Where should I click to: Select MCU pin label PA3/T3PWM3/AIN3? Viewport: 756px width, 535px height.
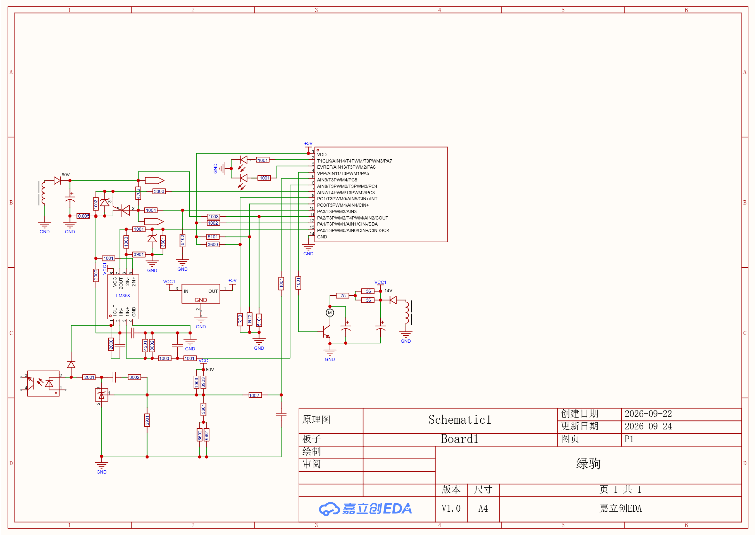pyautogui.click(x=336, y=212)
